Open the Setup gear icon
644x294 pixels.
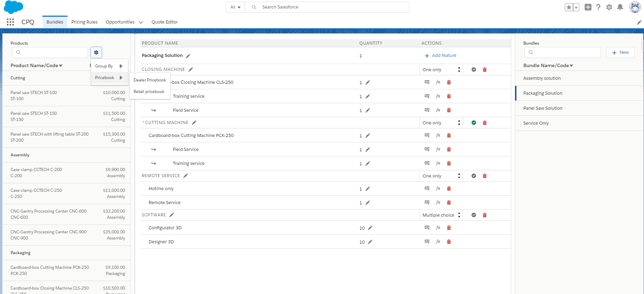[609, 7]
